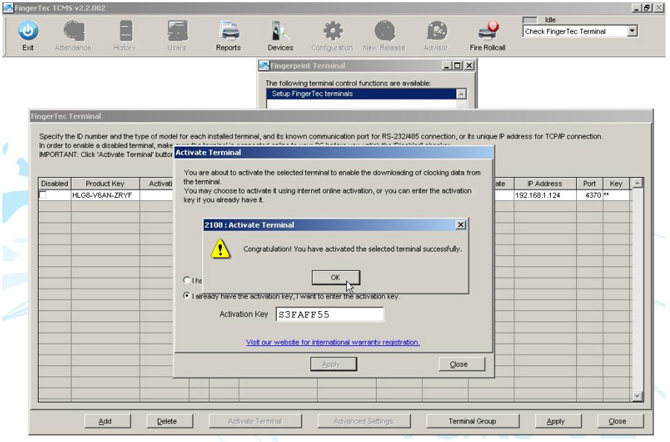Open the New Release icon
Image resolution: width=670 pixels, height=442 pixels.
[x=384, y=31]
